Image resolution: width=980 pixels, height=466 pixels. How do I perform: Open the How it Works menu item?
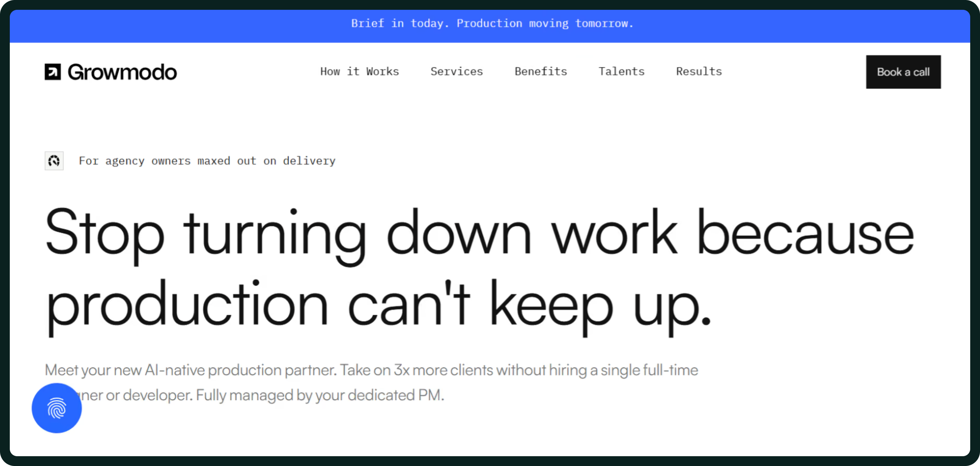[360, 71]
